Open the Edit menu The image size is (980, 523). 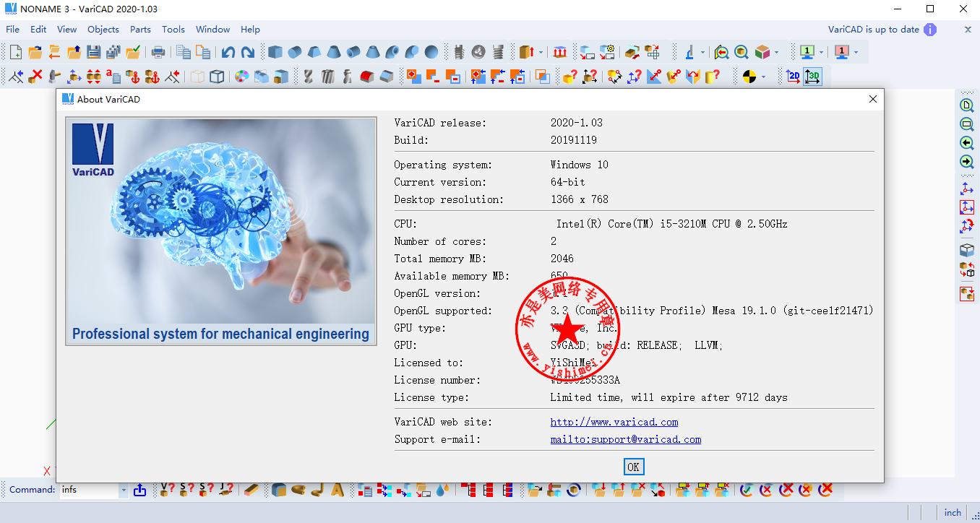pyautogui.click(x=38, y=30)
